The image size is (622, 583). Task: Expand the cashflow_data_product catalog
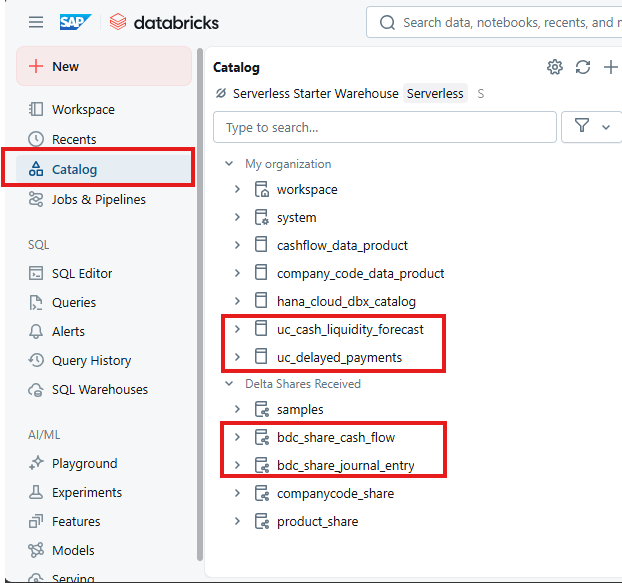point(237,245)
